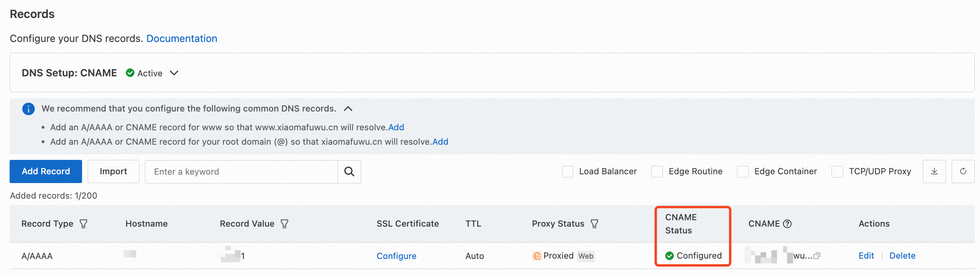Click the Import button

pyautogui.click(x=113, y=171)
